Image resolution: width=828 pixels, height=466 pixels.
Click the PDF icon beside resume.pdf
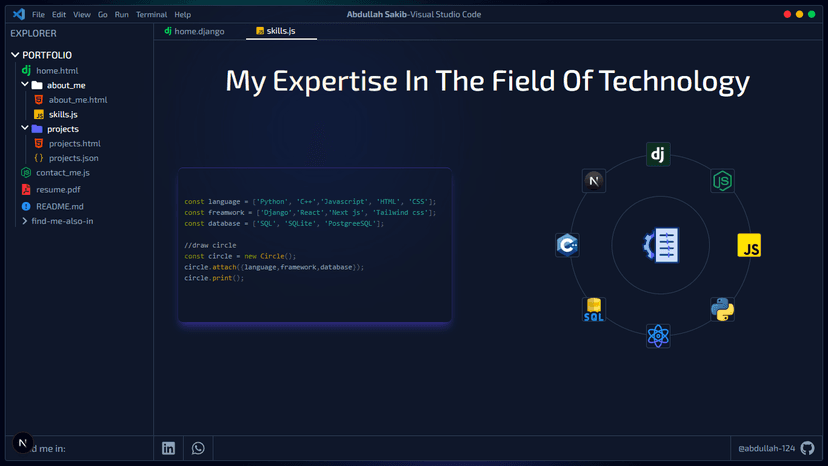point(26,189)
